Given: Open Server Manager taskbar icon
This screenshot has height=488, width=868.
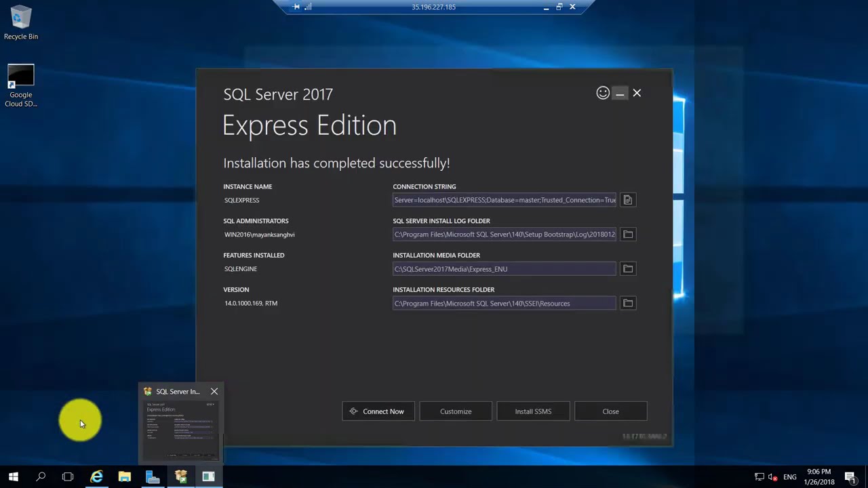Looking at the screenshot, I should [x=153, y=477].
